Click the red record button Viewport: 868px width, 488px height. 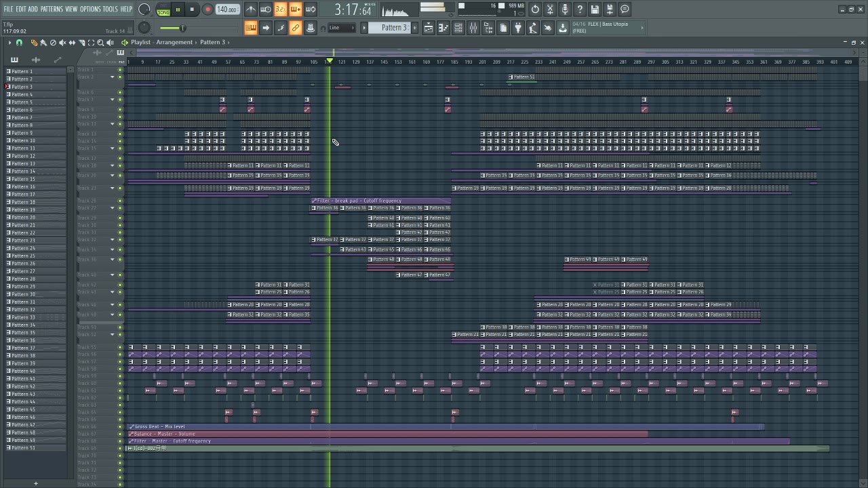point(208,9)
